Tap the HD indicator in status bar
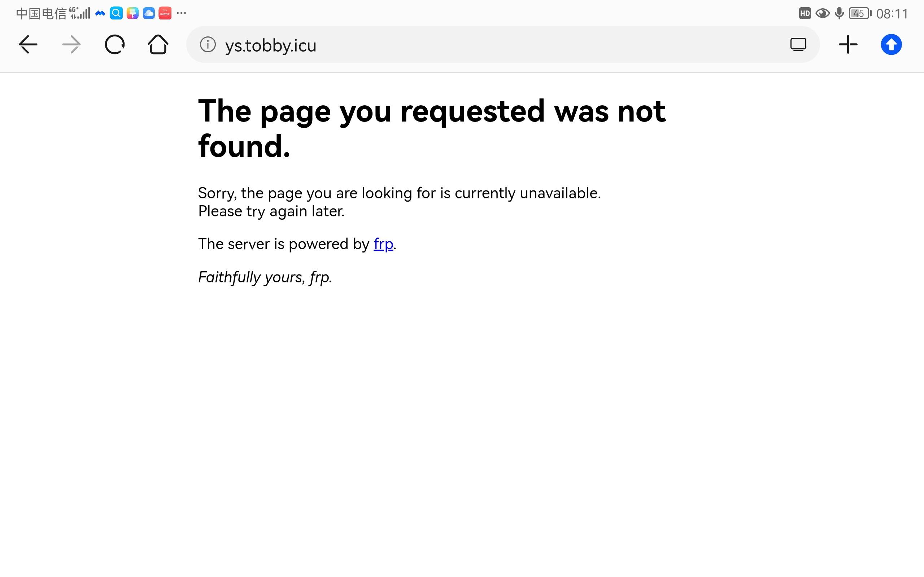The height and width of the screenshot is (577, 924). [x=805, y=13]
